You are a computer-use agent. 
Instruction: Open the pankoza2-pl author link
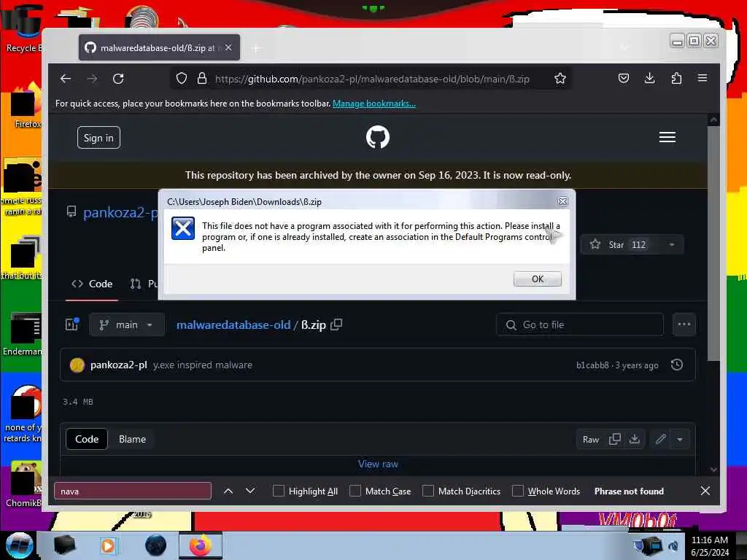[x=119, y=365]
